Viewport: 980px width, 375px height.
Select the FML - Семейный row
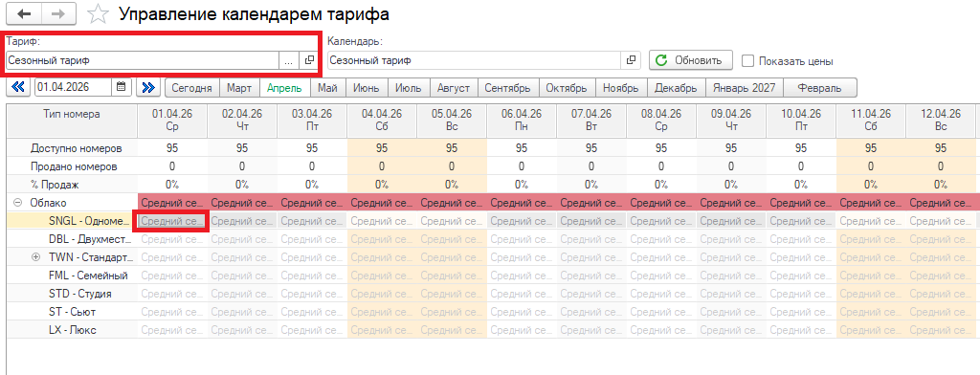[72, 275]
